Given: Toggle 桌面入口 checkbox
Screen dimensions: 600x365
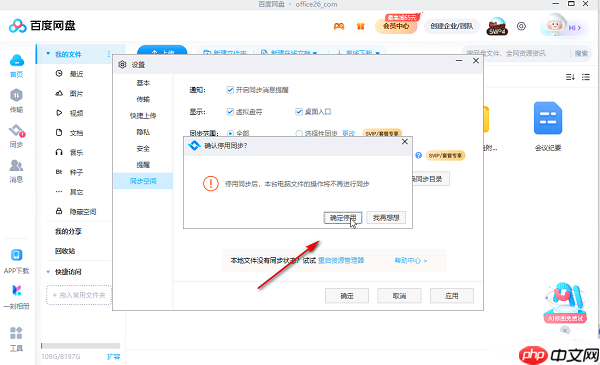Looking at the screenshot, I should [x=299, y=112].
